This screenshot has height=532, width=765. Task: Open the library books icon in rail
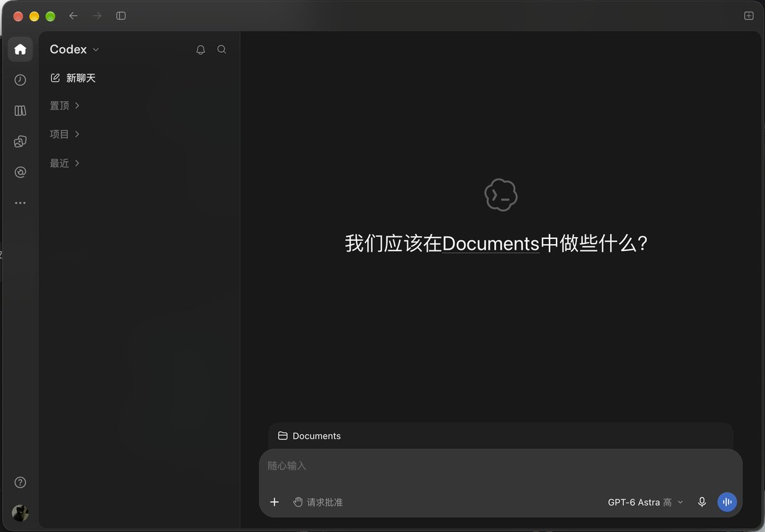(x=20, y=111)
